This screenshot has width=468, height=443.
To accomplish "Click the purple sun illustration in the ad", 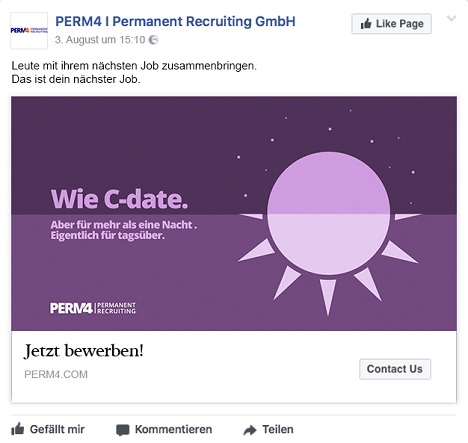I will 329,230.
